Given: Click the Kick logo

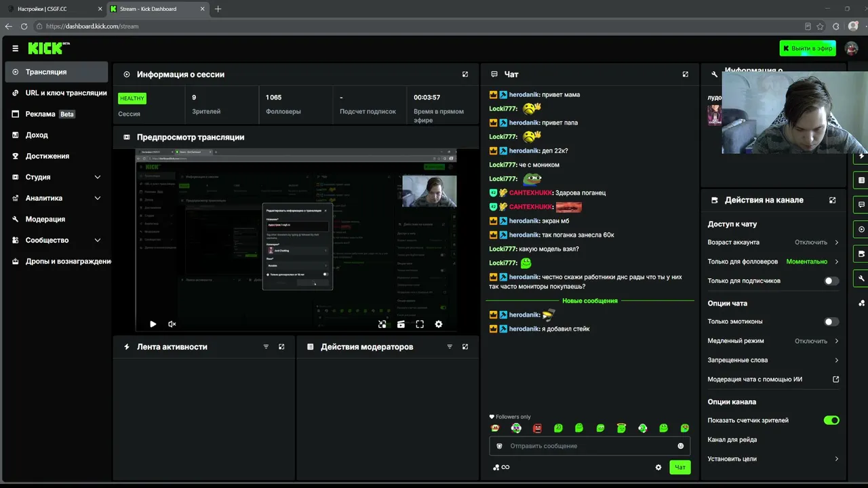Looking at the screenshot, I should click(49, 48).
